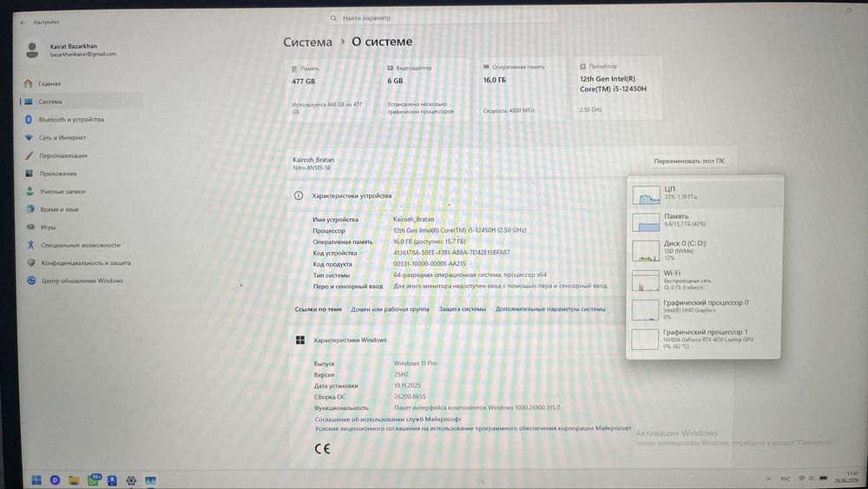Open "Дополнительные параметры системы" link
This screenshot has height=489, width=868.
point(550,309)
